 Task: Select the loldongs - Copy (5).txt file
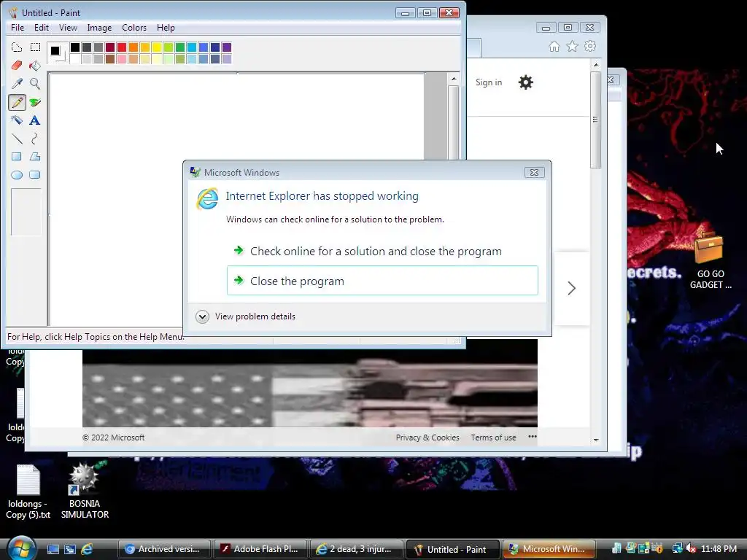pos(28,492)
